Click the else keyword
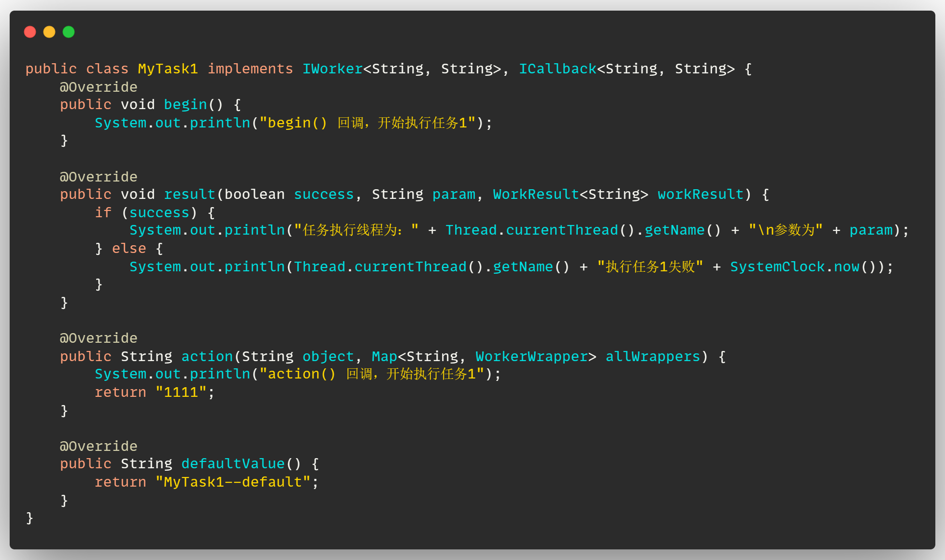This screenshot has width=945, height=560. [x=129, y=249]
